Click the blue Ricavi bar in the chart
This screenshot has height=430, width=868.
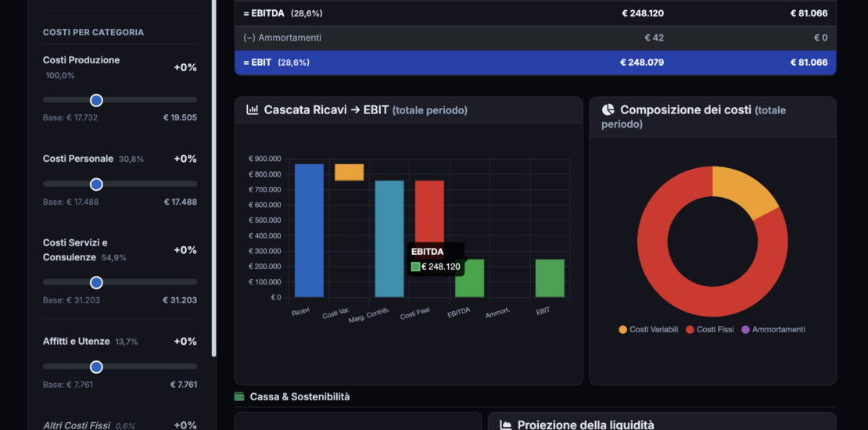tap(309, 230)
